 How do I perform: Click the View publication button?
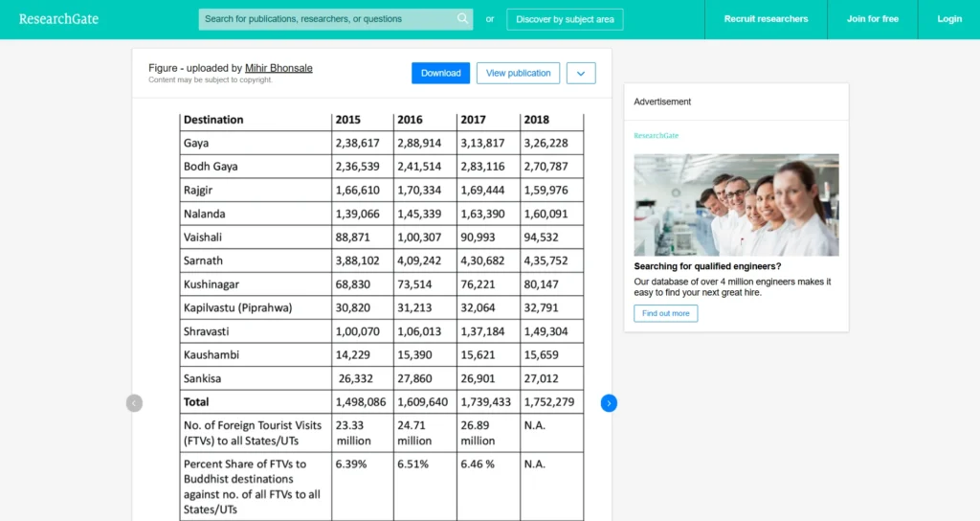pyautogui.click(x=518, y=74)
